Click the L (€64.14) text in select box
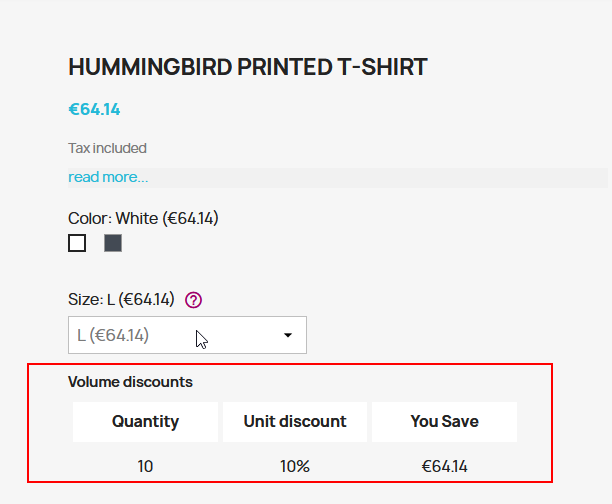The height and width of the screenshot is (504, 612). point(113,335)
